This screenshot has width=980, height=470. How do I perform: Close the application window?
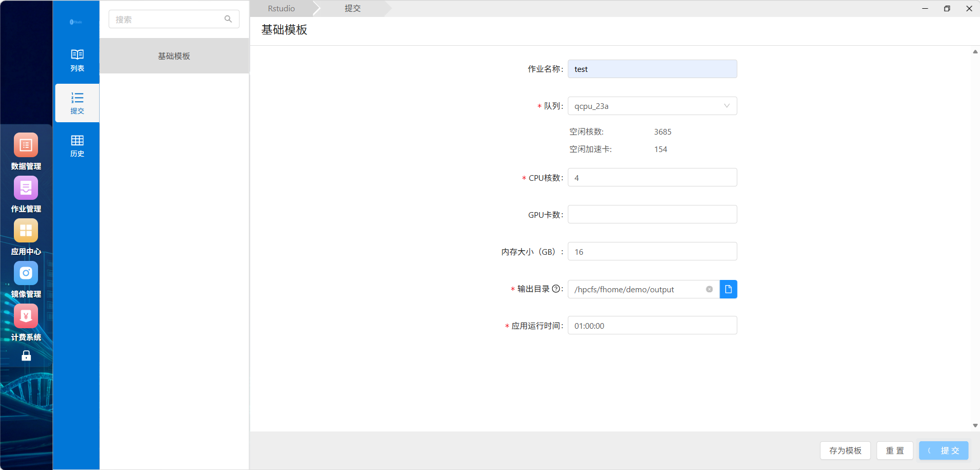[x=969, y=8]
